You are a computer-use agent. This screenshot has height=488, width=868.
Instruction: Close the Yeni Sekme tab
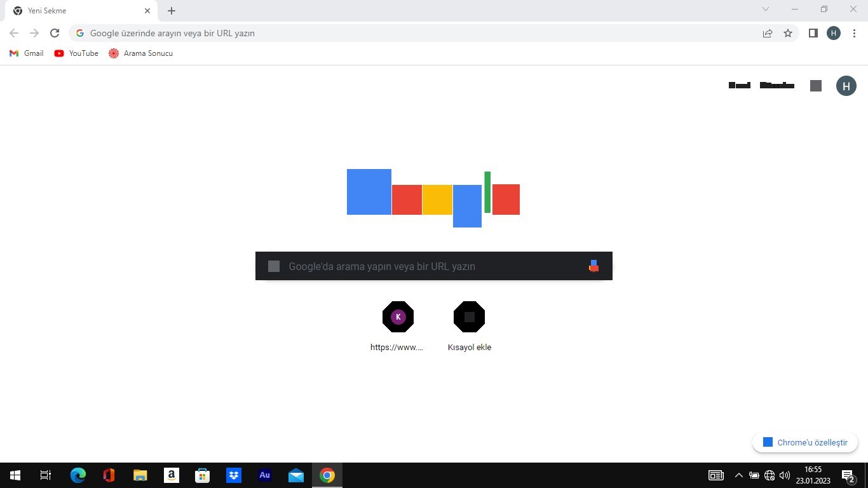147,11
